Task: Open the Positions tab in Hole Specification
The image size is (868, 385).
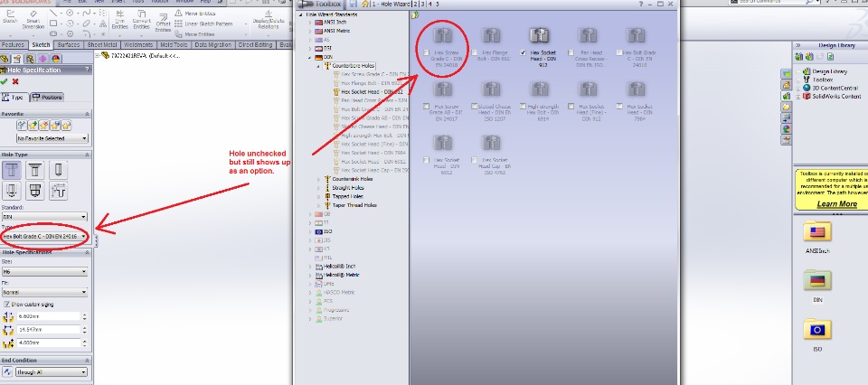Action: click(x=48, y=98)
